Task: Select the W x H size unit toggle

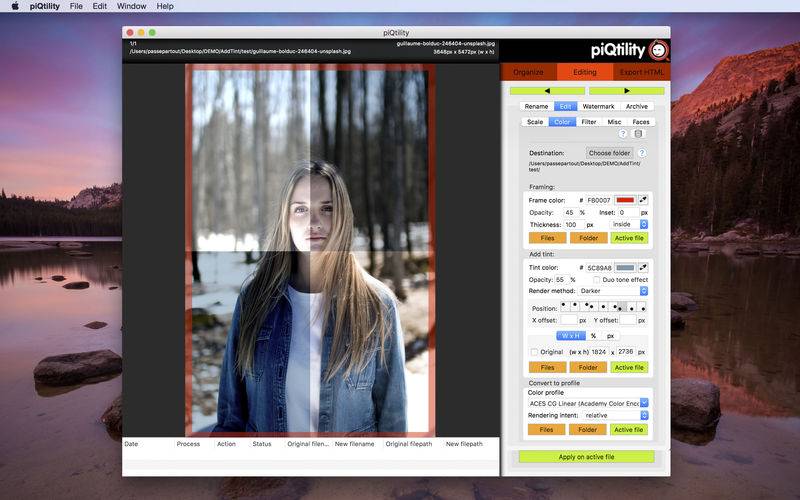Action: pos(571,336)
